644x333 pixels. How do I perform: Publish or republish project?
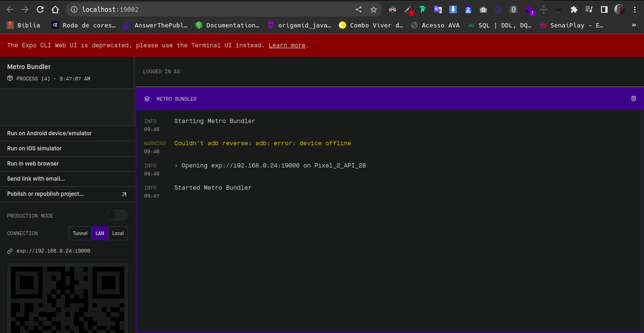click(x=68, y=194)
